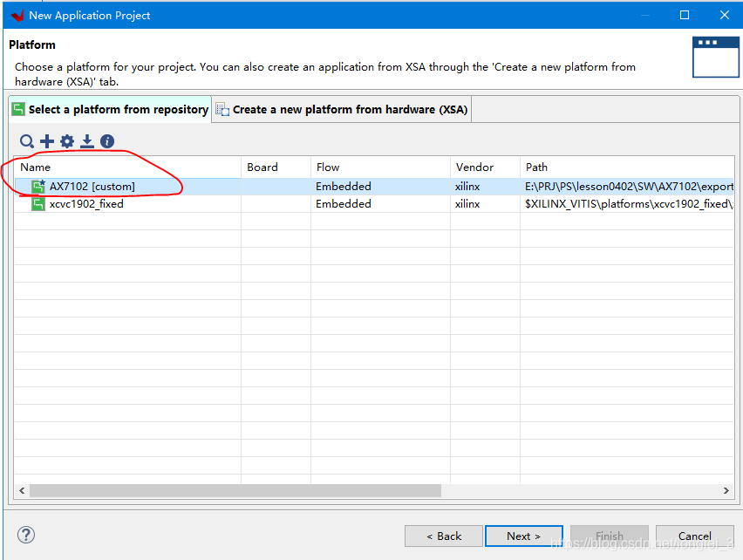Click the E:\PRJ\PS\lesson0402 path cell
Screen dimensions: 743x560
coord(627,186)
